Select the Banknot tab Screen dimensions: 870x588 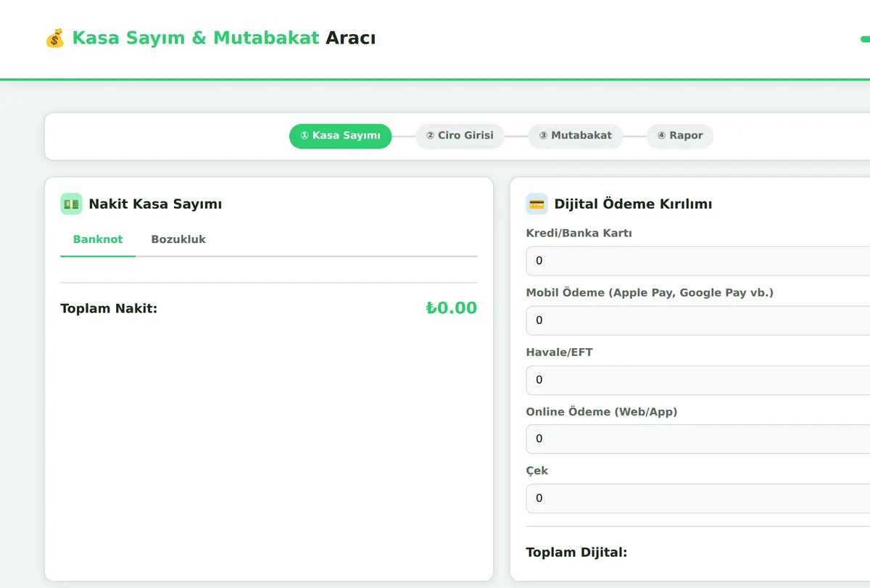(x=98, y=239)
